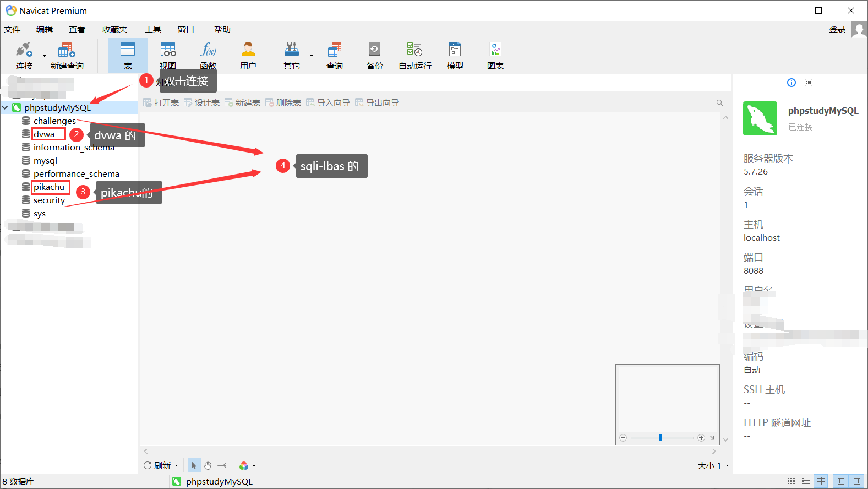Open the Edit (编辑) menu
This screenshot has height=489, width=868.
(x=45, y=29)
